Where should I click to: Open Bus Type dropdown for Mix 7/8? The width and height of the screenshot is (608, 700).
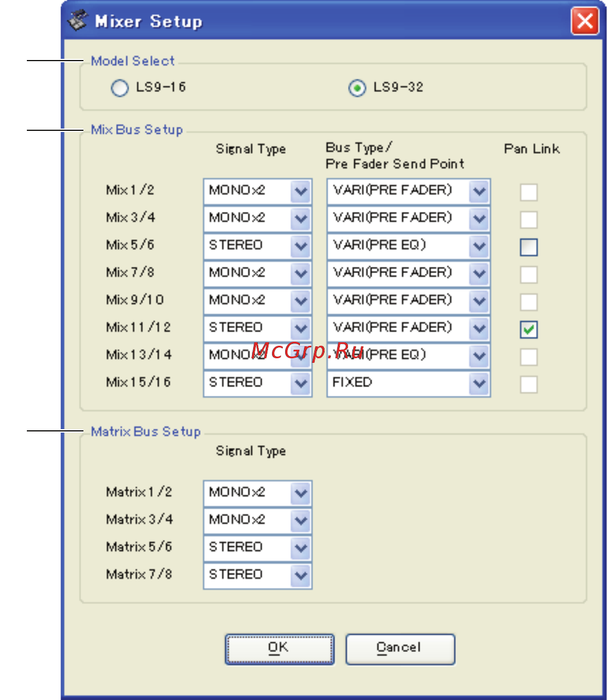[409, 274]
